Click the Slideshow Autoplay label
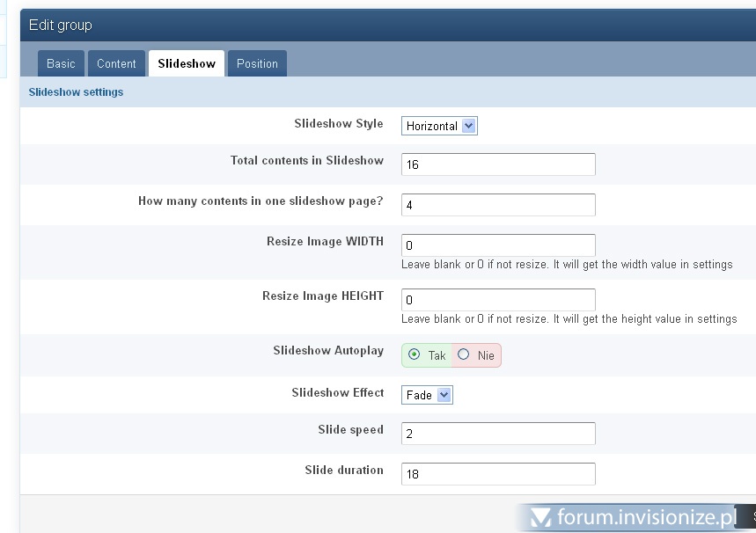Viewport: 756px width, 533px height. (x=328, y=350)
